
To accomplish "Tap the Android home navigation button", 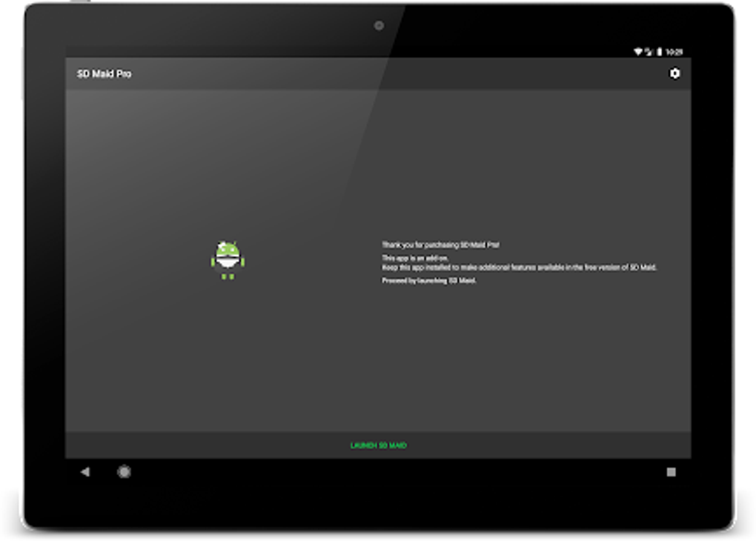I will tap(124, 472).
